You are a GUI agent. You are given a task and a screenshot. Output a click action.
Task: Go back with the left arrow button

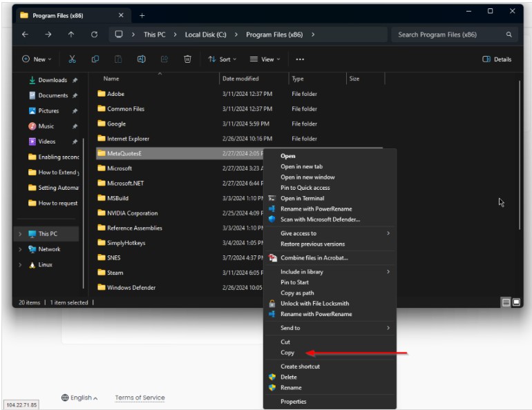pyautogui.click(x=25, y=35)
